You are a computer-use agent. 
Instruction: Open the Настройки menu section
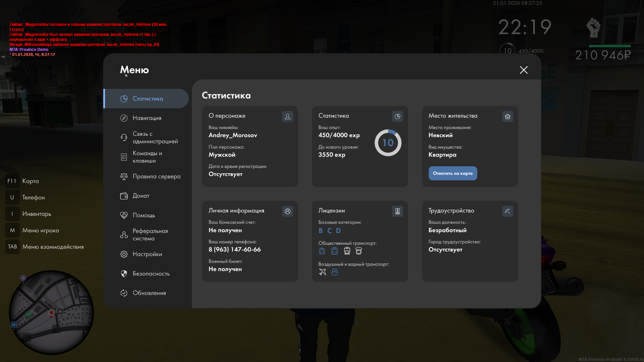[147, 254]
